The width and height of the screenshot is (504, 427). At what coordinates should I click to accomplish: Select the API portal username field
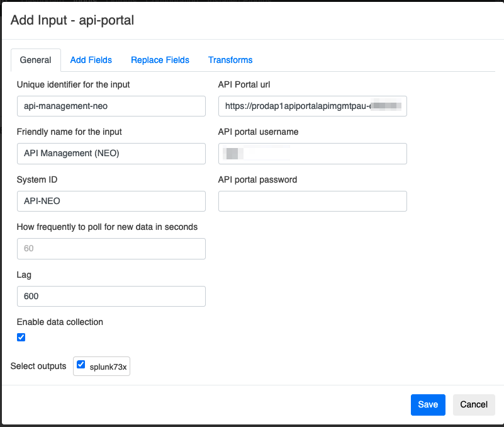point(312,153)
